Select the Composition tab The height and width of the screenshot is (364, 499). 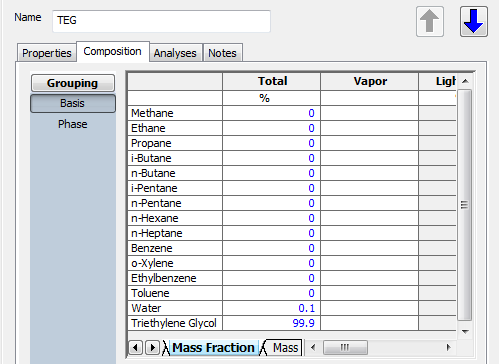tap(113, 51)
